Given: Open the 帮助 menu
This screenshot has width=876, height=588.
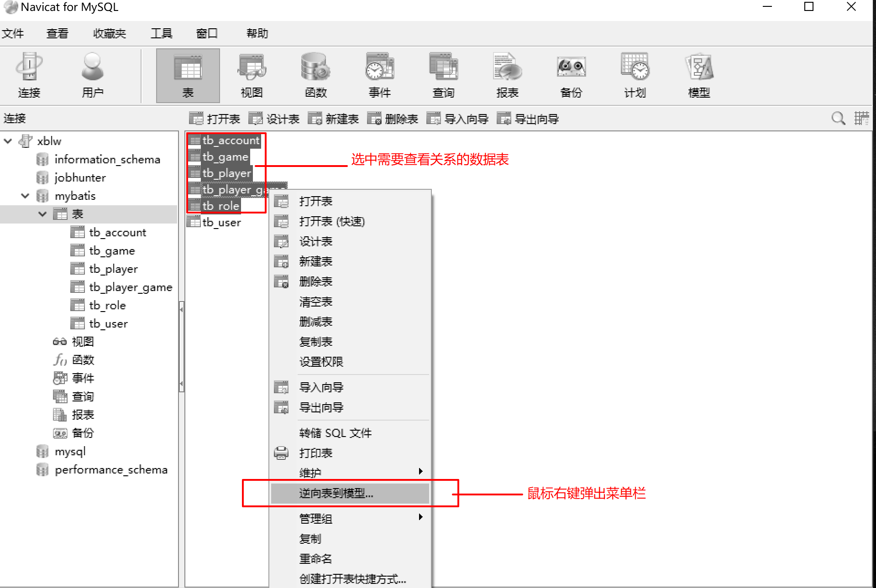Looking at the screenshot, I should point(257,33).
